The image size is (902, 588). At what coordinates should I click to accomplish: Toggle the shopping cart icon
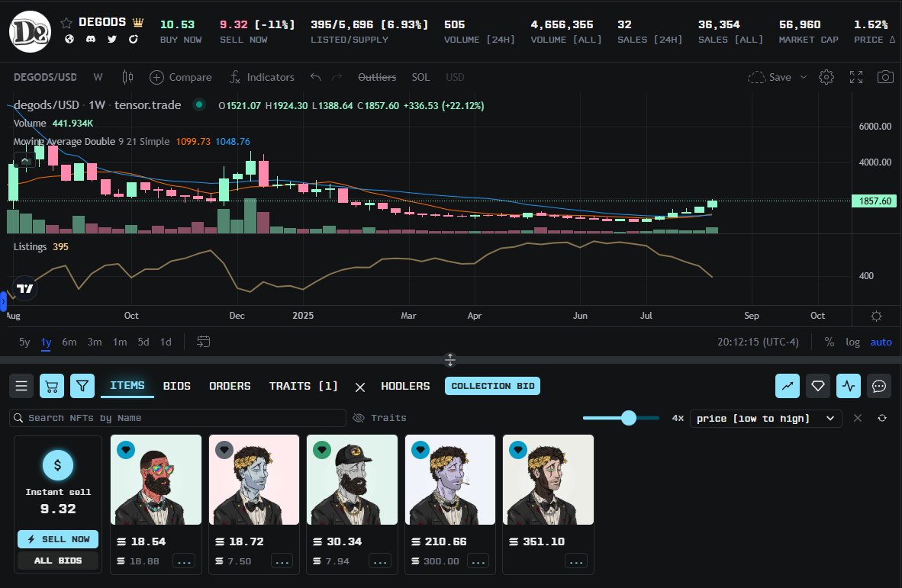52,386
